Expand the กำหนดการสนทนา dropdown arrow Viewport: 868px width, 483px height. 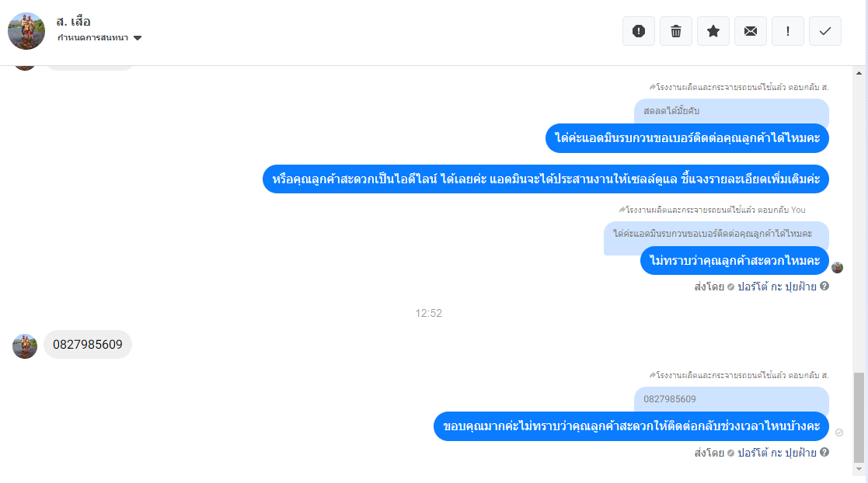point(138,37)
